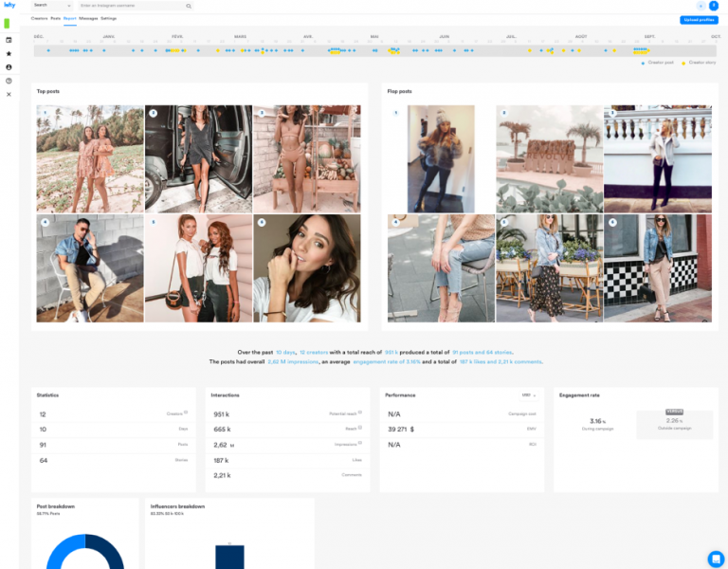The width and height of the screenshot is (728, 569).
Task: Toggle Creator story legend entry
Action: click(x=699, y=63)
